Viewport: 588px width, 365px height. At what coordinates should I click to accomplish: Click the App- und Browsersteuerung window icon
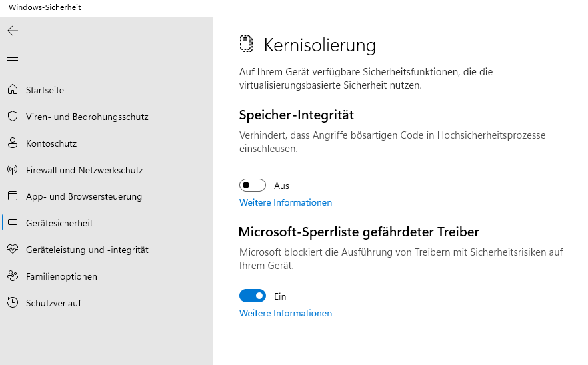click(13, 196)
